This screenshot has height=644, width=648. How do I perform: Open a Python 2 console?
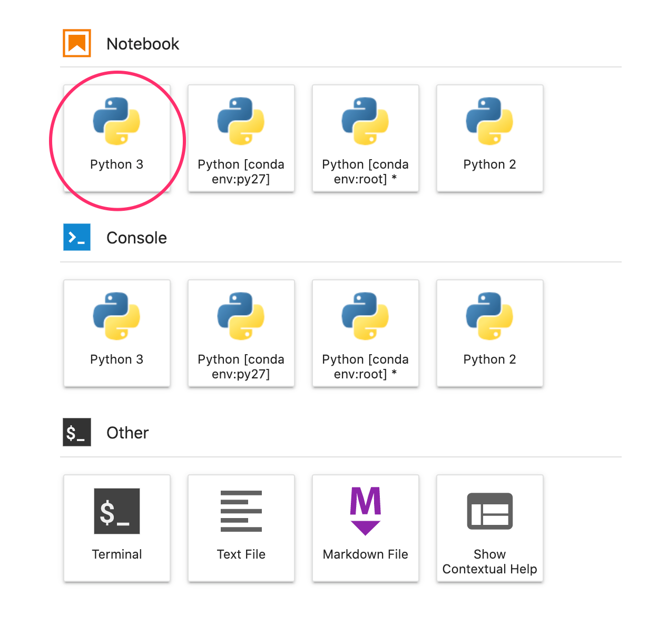489,333
